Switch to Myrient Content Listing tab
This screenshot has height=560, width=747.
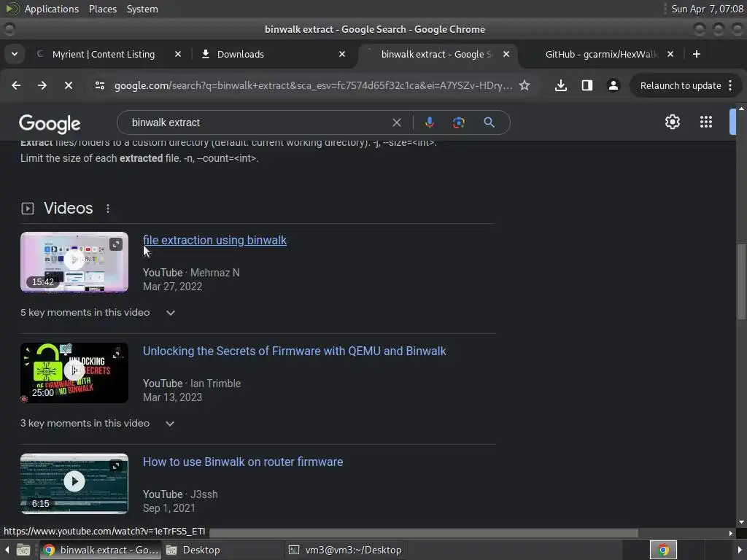coord(103,54)
